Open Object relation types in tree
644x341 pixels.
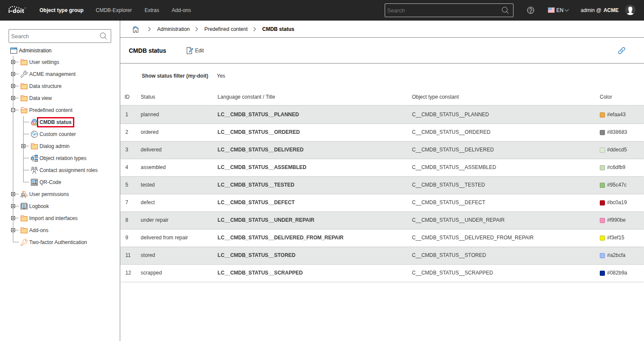click(x=63, y=158)
